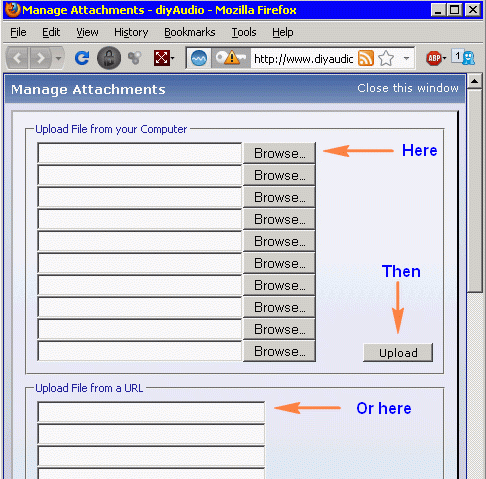Click the first computer file path field

click(140, 153)
